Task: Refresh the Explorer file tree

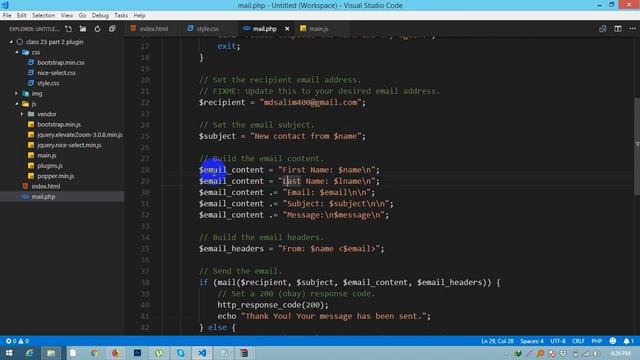Action: click(x=97, y=29)
